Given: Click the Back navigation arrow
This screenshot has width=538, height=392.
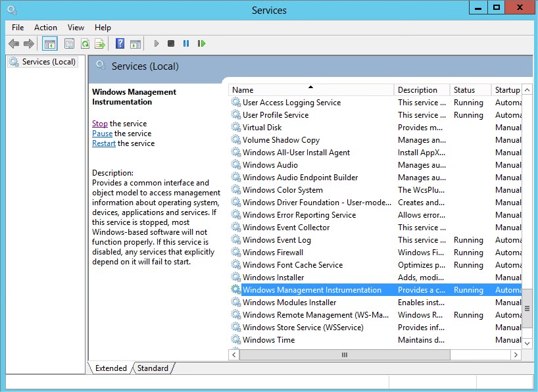Looking at the screenshot, I should coord(14,44).
